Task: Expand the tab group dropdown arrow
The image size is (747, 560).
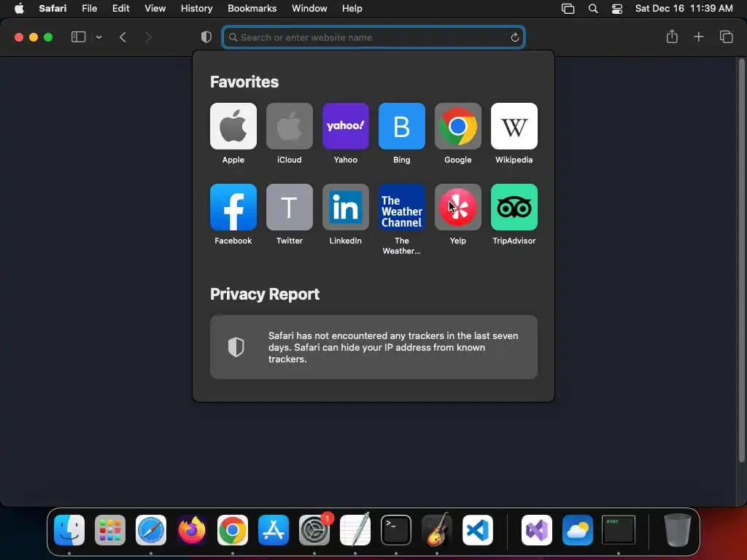Action: click(x=98, y=37)
